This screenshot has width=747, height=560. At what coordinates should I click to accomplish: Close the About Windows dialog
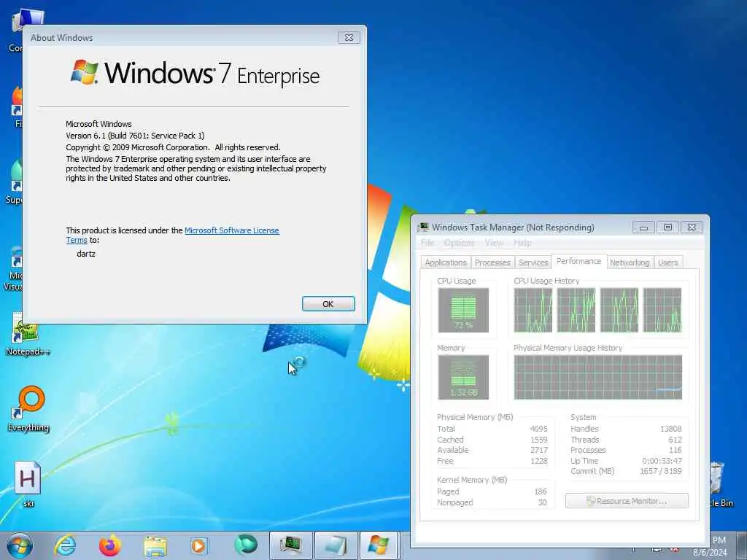click(x=349, y=37)
